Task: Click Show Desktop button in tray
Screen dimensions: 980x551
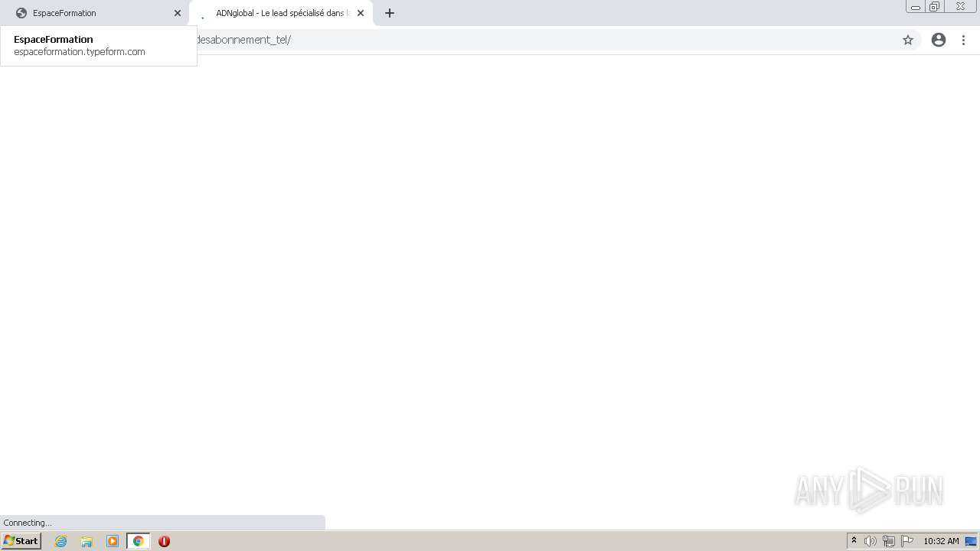Action: [x=971, y=541]
